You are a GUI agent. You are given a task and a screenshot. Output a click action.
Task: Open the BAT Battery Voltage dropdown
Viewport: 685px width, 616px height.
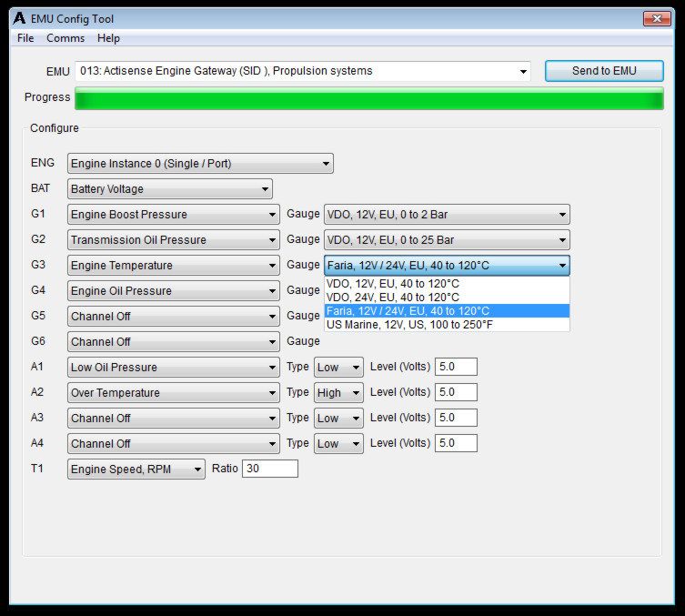(170, 188)
